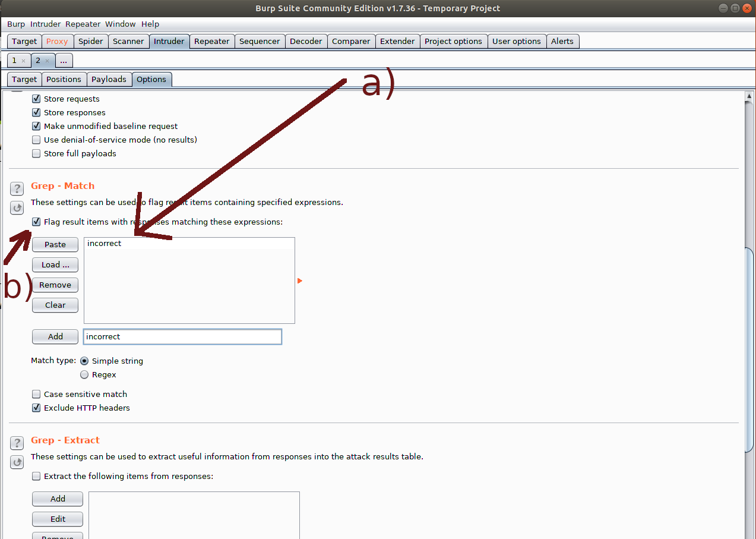Uncheck Store requests
Screen dimensions: 756x539
point(36,99)
